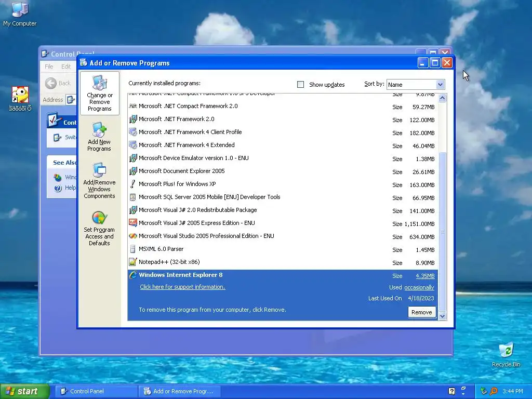Image resolution: width=532 pixels, height=399 pixels.
Task: Click the 1,151.00MB size value
Action: [420, 224]
